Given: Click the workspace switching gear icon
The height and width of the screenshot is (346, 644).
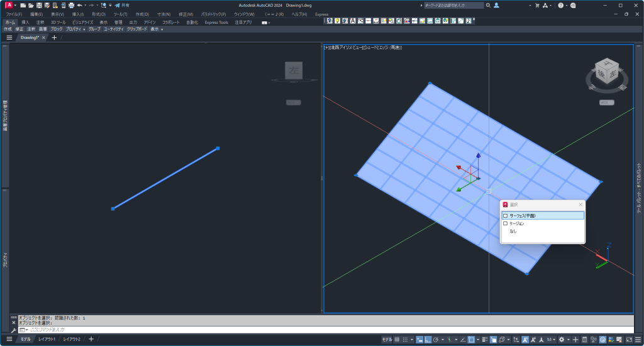Looking at the screenshot, I should (562, 340).
